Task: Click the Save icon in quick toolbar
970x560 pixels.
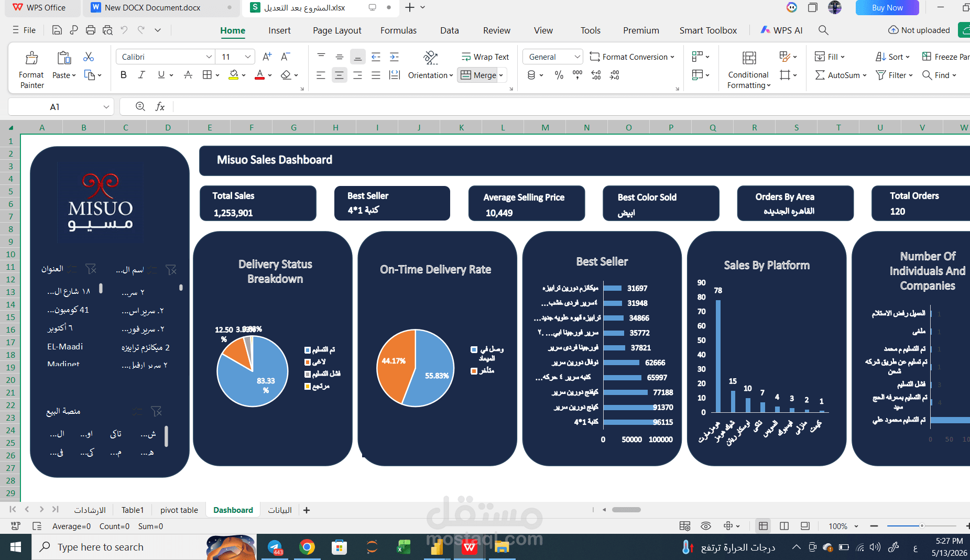Action: 57,30
